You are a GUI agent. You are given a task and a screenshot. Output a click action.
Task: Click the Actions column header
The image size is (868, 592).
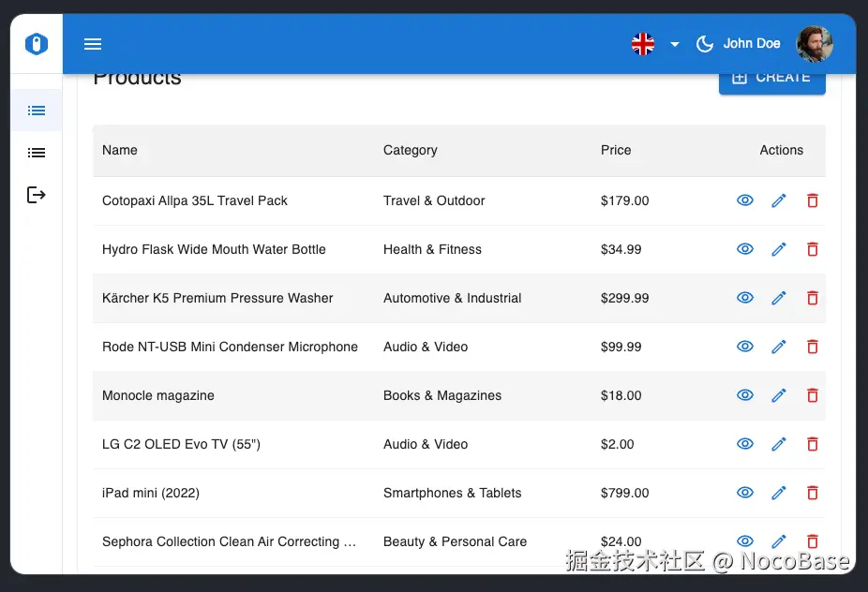(781, 150)
